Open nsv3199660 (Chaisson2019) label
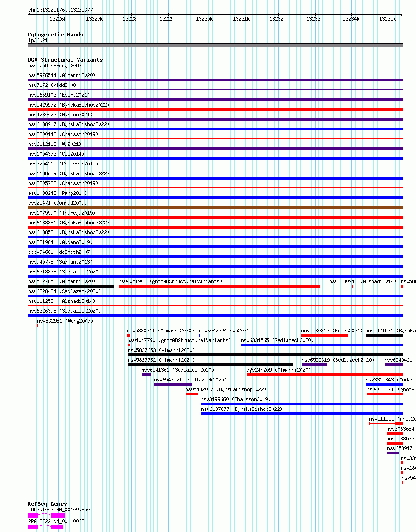Screen dimensions: 416x532 236,400
